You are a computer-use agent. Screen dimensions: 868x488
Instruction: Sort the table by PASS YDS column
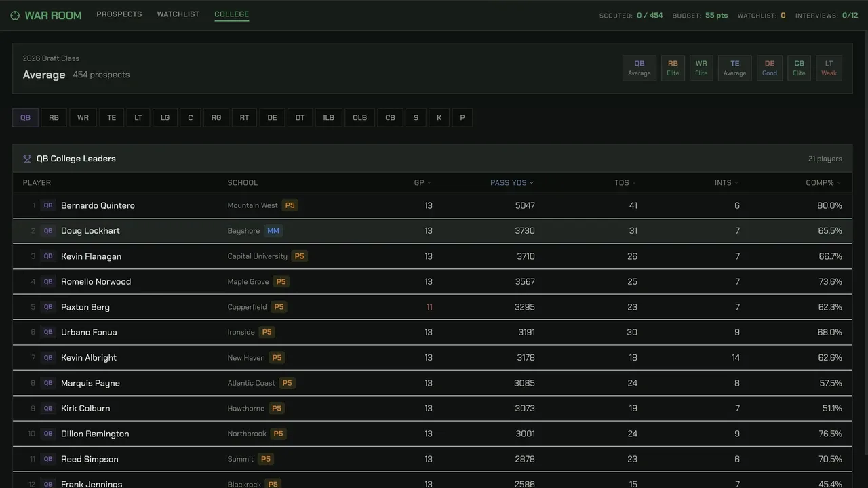click(512, 183)
